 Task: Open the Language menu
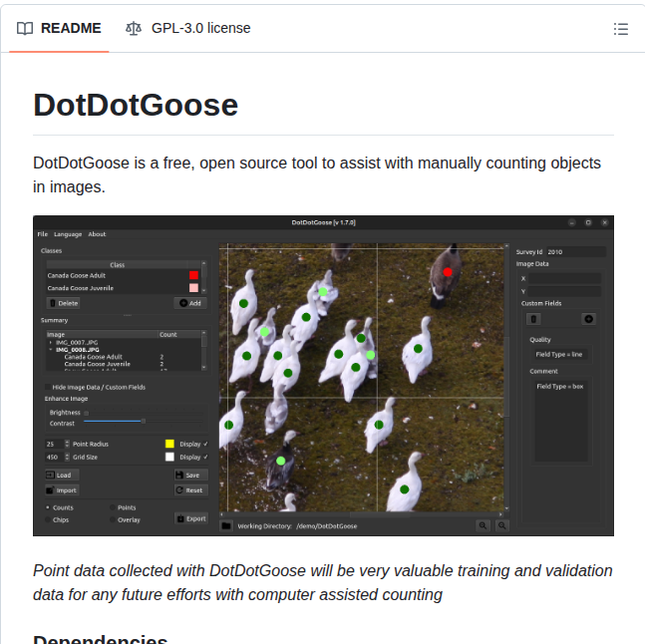[x=68, y=234]
